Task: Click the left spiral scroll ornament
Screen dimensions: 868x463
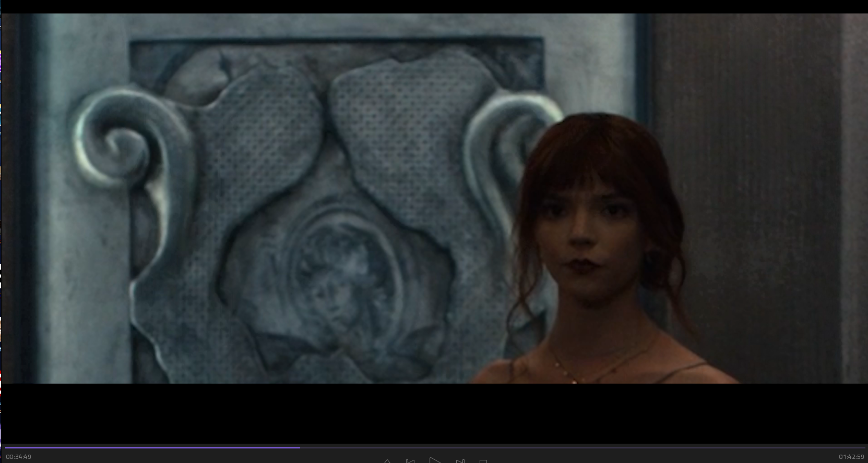Action: pos(120,141)
